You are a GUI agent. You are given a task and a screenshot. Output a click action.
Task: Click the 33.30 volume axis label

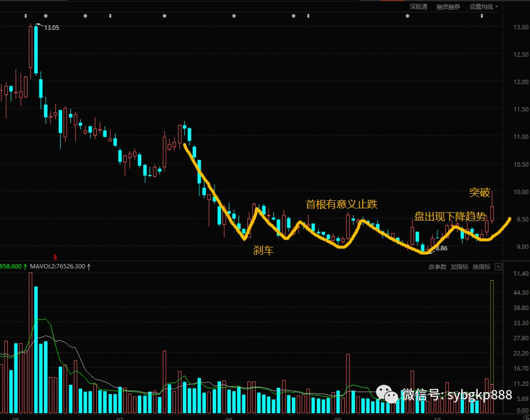521,323
